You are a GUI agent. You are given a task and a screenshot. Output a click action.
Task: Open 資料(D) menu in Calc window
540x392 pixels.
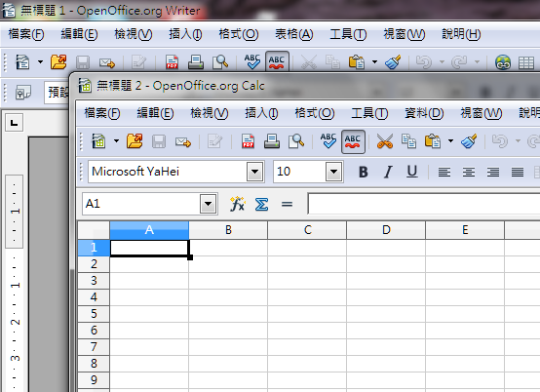coord(424,113)
